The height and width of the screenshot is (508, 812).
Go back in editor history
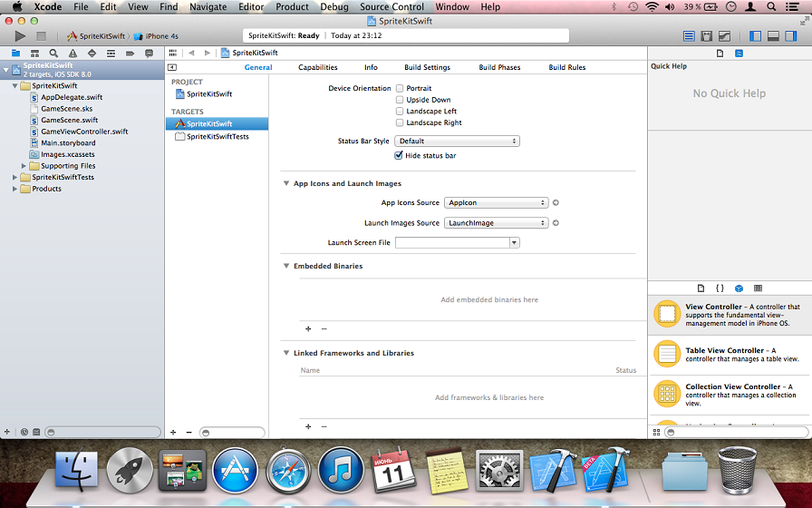point(191,53)
